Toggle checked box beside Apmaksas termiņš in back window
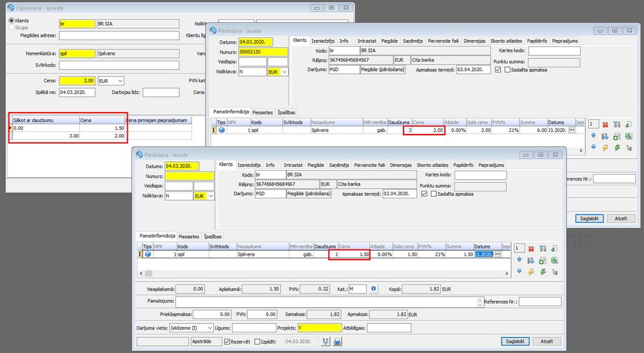 (498, 70)
